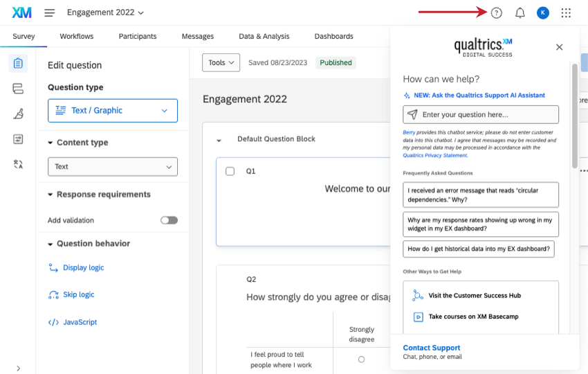
Task: Click the hamburger navigation menu icon
Action: 50,12
